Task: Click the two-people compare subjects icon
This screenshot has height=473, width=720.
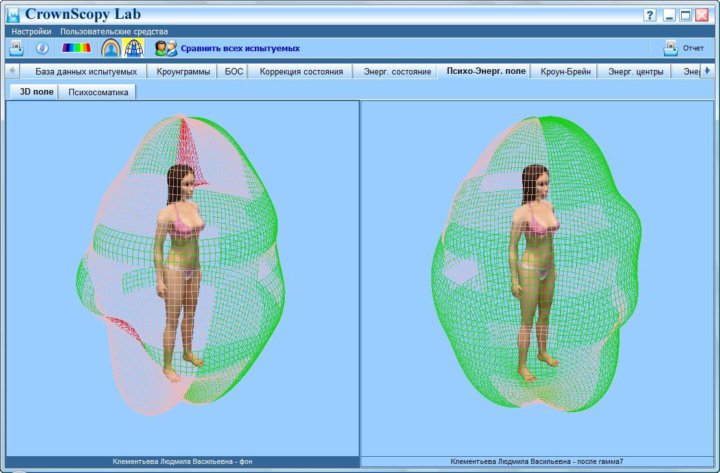Action: (165, 48)
